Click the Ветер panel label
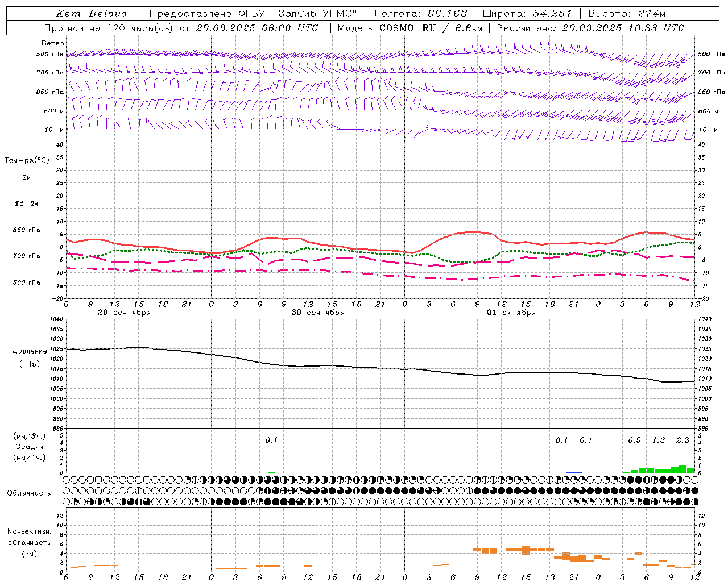Viewport: 728px width, 582px height. click(x=53, y=43)
